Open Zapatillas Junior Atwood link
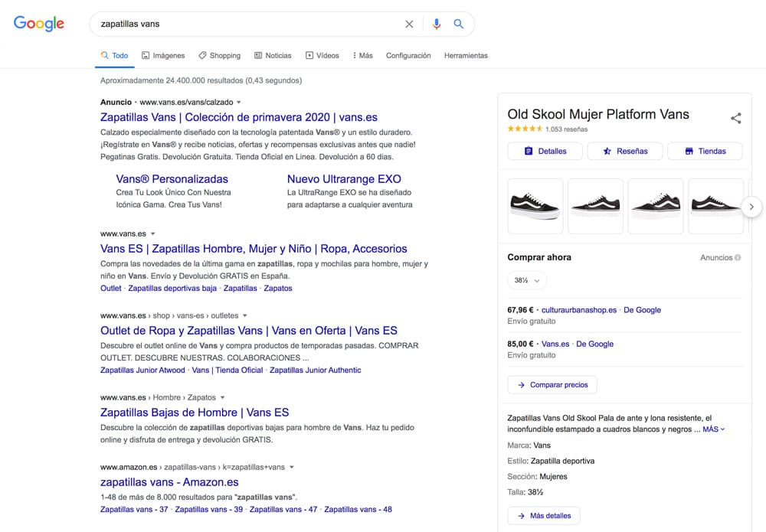 [142, 370]
